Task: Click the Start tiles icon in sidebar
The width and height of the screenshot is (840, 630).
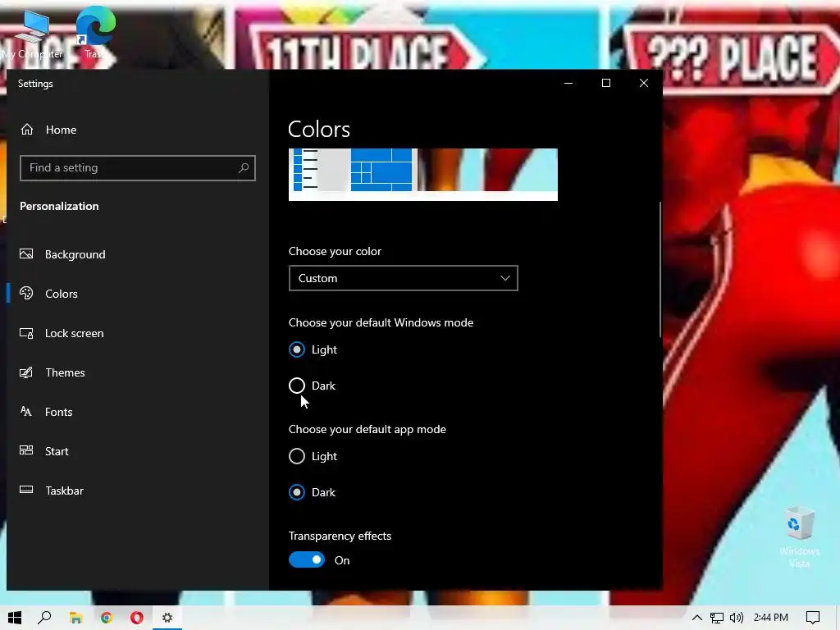Action: [26, 450]
